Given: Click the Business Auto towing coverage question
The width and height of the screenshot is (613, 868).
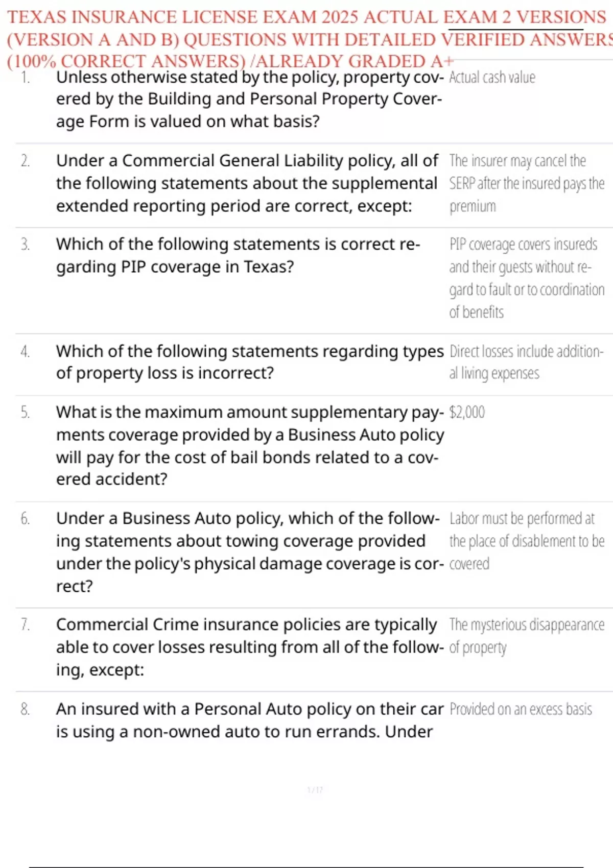Looking at the screenshot, I should (249, 552).
